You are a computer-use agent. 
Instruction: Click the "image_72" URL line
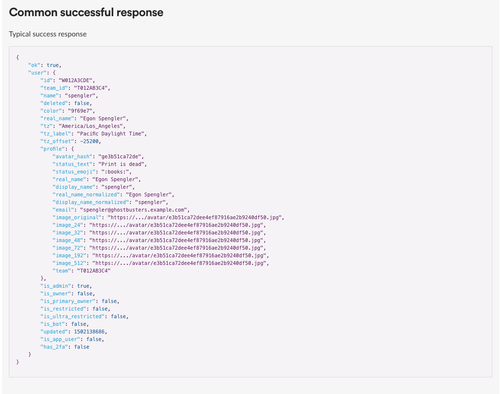159,248
